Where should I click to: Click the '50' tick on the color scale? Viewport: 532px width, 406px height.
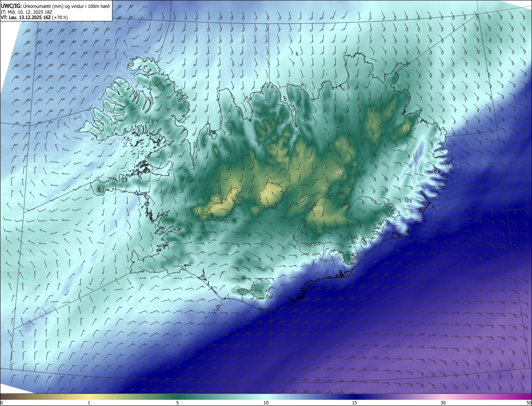point(529,403)
